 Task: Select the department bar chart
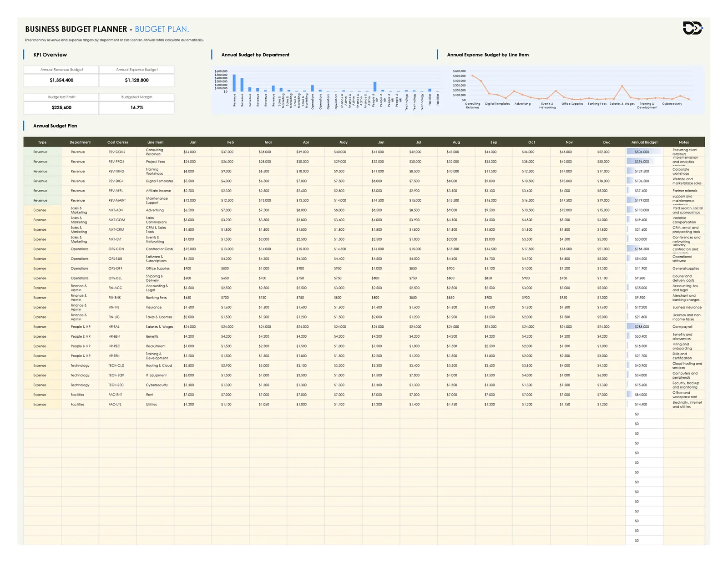coord(327,90)
